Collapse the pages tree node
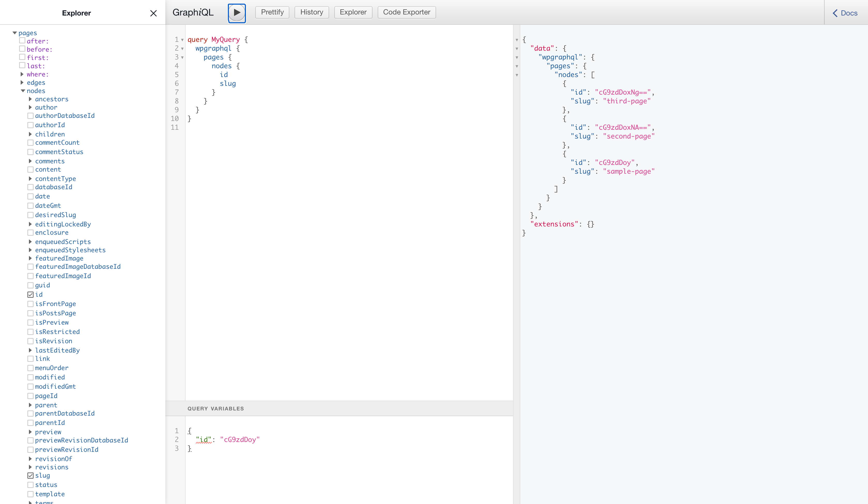Image resolution: width=868 pixels, height=504 pixels. (14, 33)
